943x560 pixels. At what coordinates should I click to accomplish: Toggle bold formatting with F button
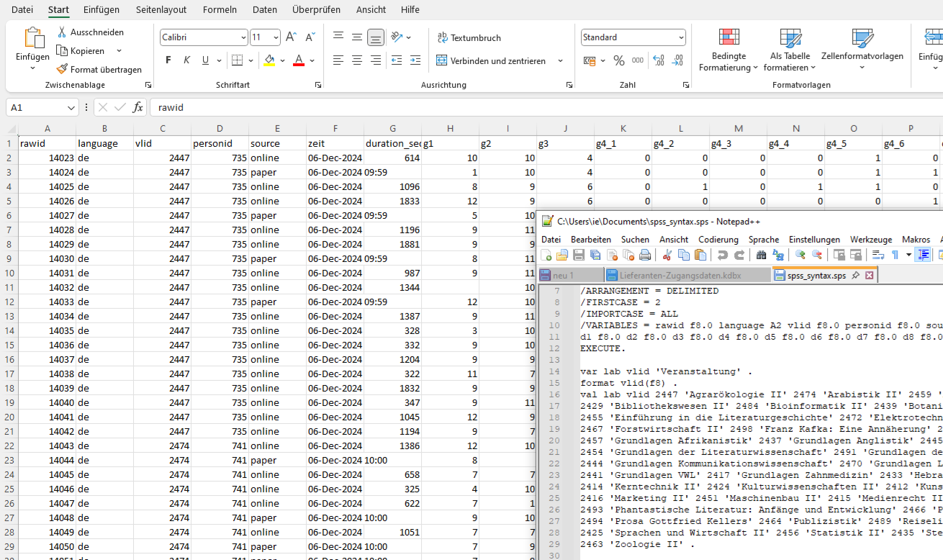point(168,60)
